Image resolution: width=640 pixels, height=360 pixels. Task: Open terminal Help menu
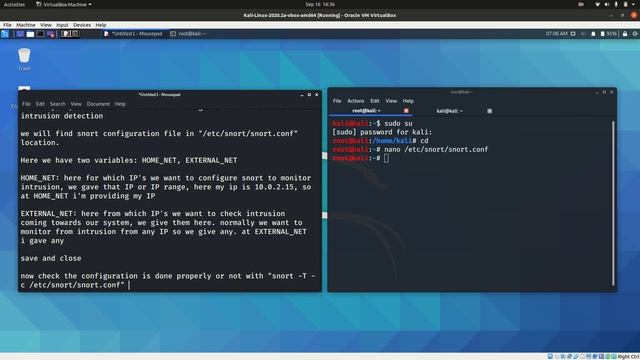pyautogui.click(x=408, y=101)
